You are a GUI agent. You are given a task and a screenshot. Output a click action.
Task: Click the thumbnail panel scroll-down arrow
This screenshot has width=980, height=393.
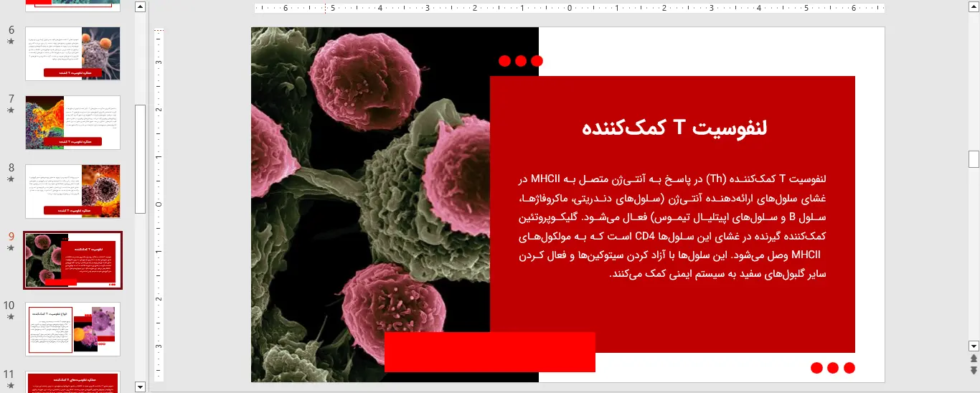(140, 387)
